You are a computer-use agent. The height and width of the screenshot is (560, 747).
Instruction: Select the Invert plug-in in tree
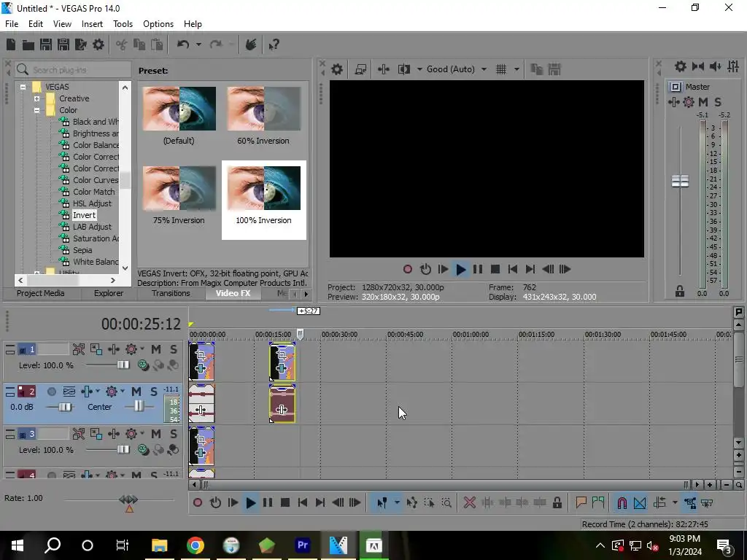click(x=84, y=215)
